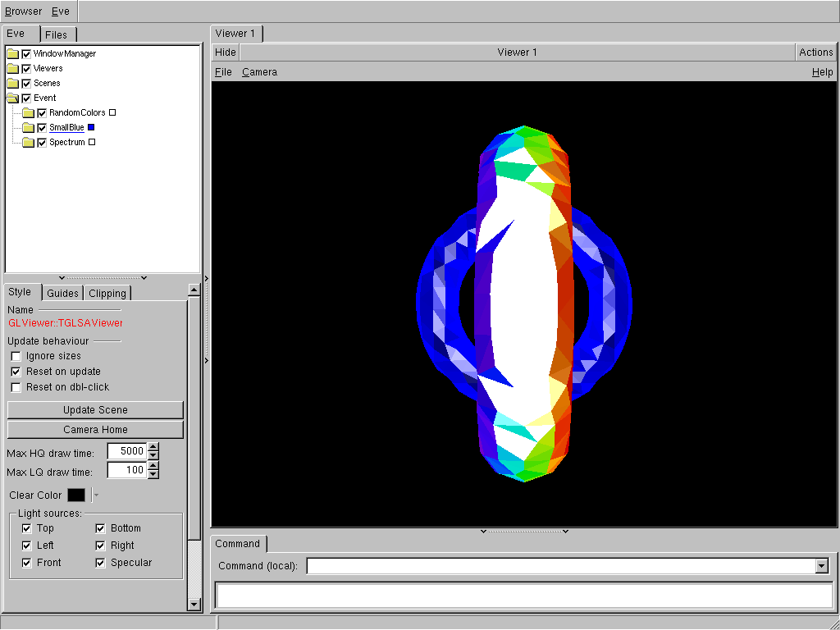Click the SmallBlue folder icon
This screenshot has width=840, height=630.
point(28,128)
